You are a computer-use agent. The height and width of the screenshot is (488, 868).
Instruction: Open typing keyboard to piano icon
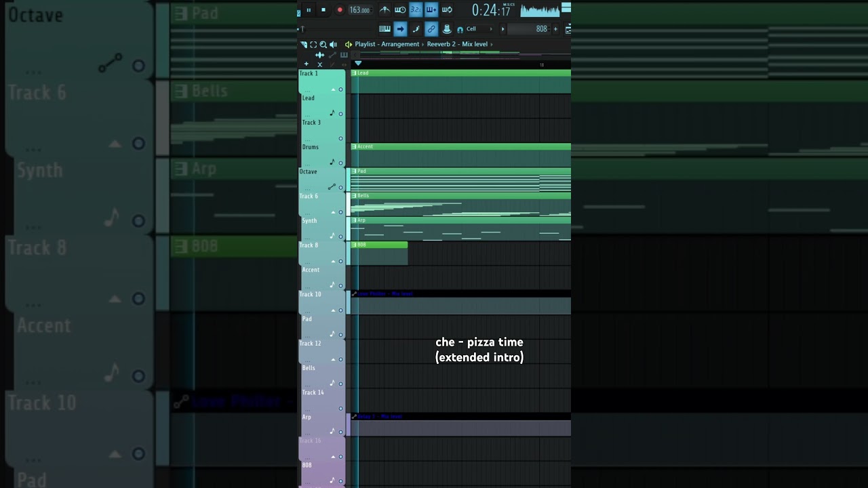pyautogui.click(x=384, y=28)
